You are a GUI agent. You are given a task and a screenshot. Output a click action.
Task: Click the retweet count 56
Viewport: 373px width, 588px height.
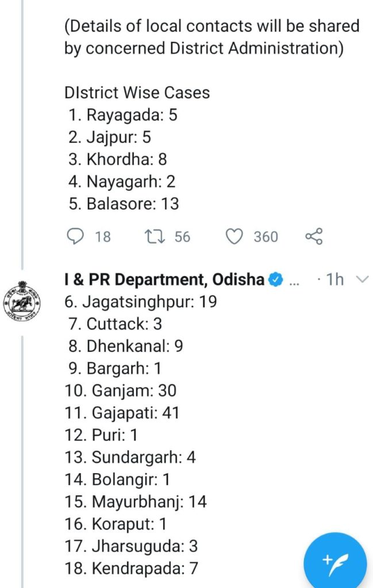click(182, 237)
